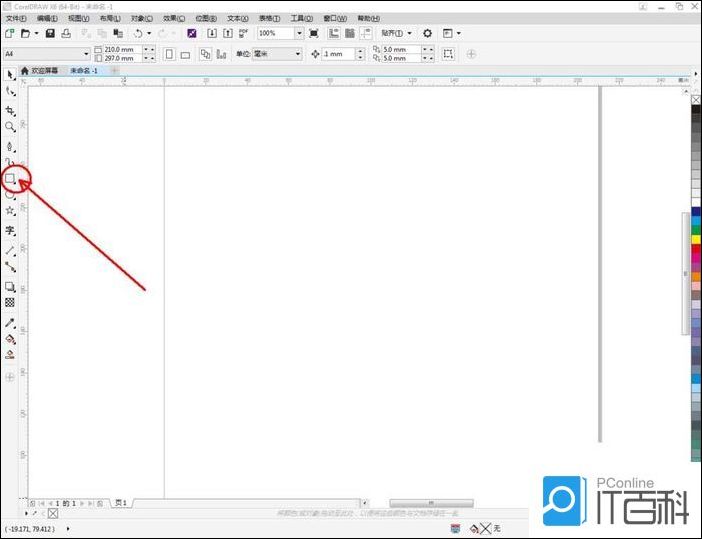The height and width of the screenshot is (539, 702).
Task: Open the 编辑(E) menu
Action: 47,18
